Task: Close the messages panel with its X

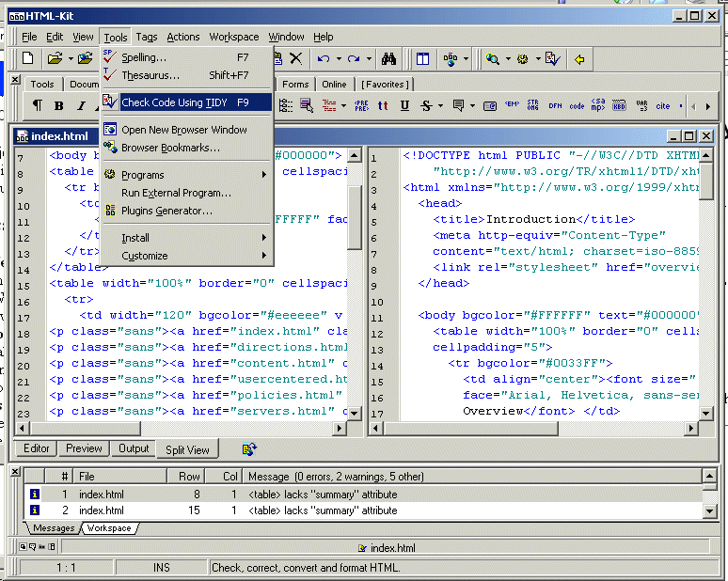Action: tap(15, 472)
